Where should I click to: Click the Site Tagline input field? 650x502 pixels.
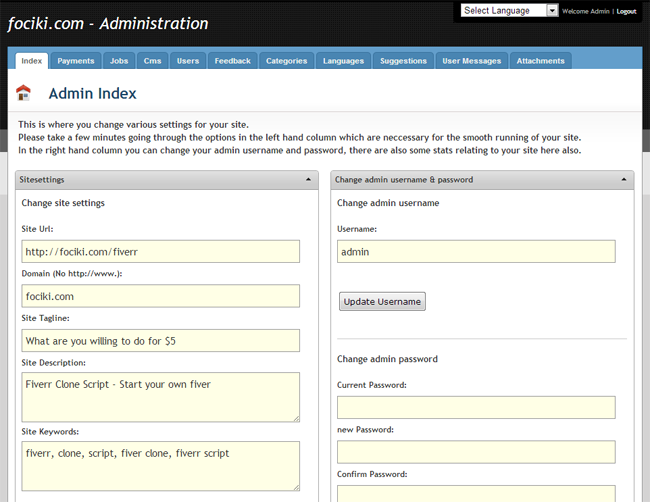tap(160, 340)
